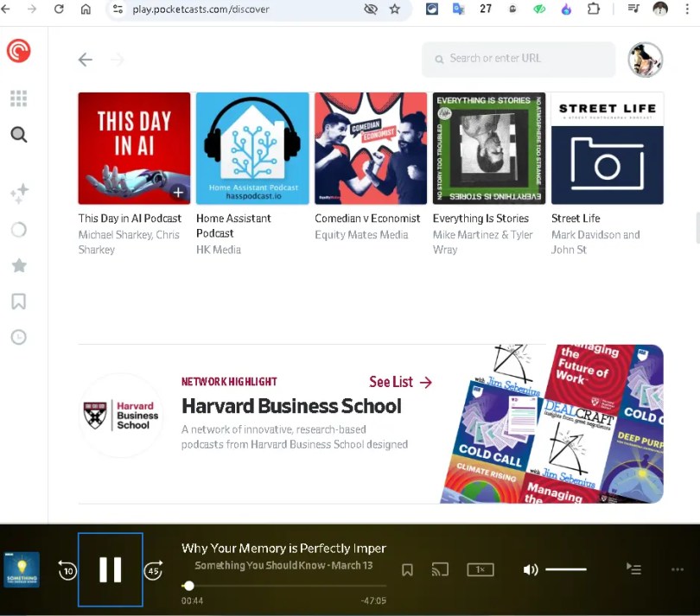Open the Street Life title link
700x616 pixels.
(x=576, y=219)
